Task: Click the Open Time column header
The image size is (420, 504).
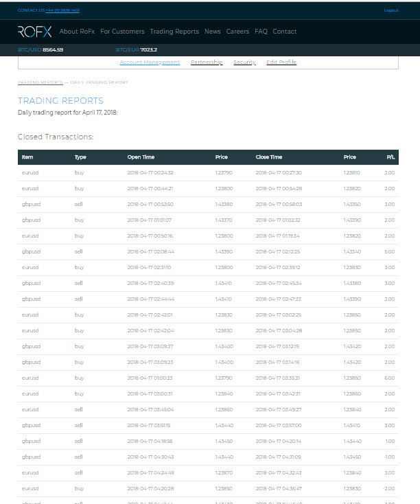Action: [x=141, y=157]
